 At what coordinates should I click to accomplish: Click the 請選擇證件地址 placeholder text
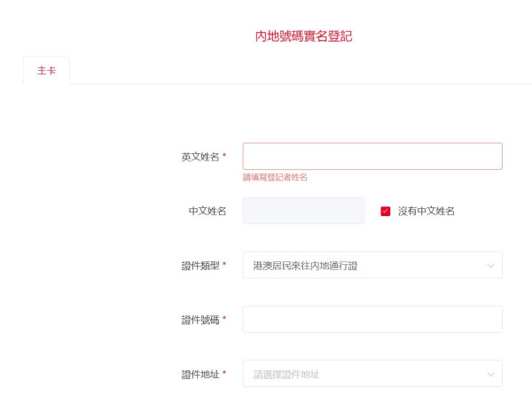coord(286,374)
